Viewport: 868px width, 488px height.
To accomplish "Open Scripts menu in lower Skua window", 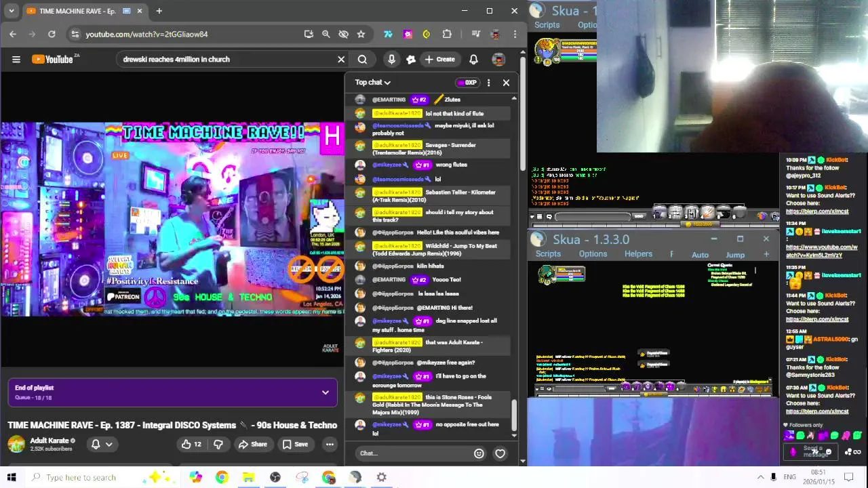I will coord(548,254).
